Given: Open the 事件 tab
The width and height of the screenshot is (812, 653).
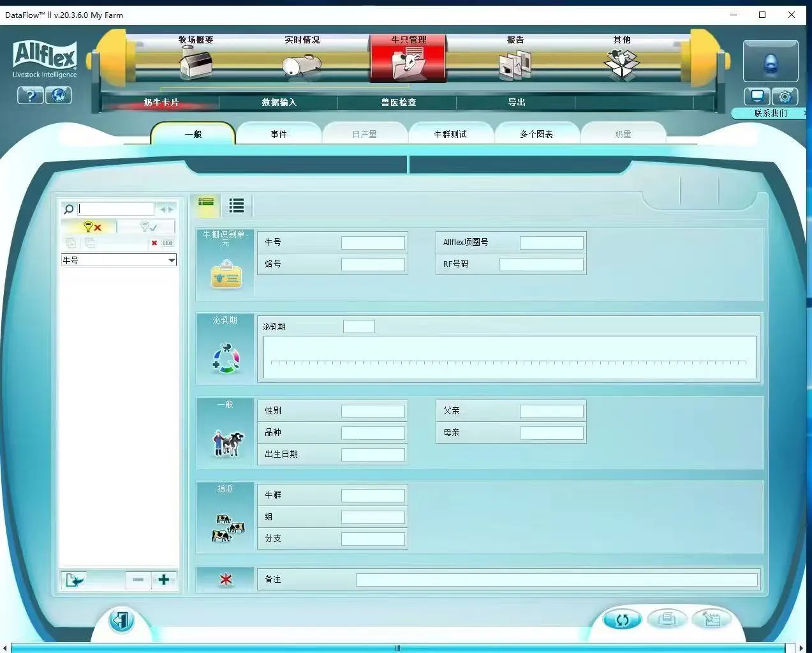Looking at the screenshot, I should coord(279,133).
